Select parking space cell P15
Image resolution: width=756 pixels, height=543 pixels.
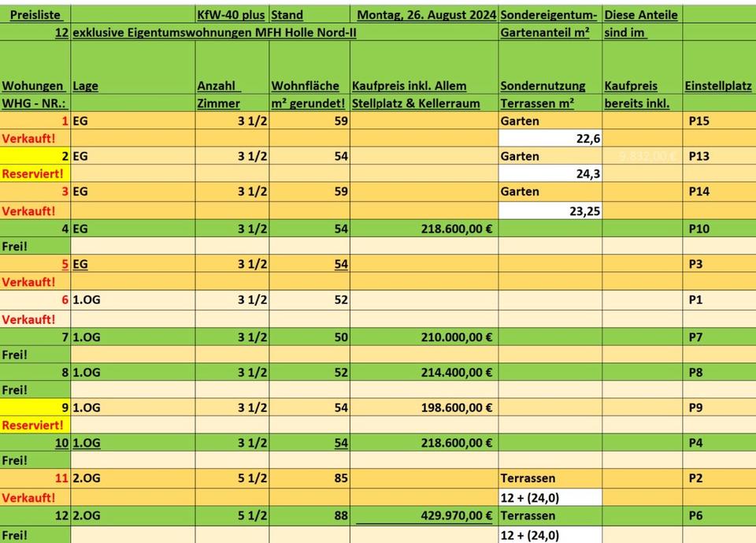[717, 121]
